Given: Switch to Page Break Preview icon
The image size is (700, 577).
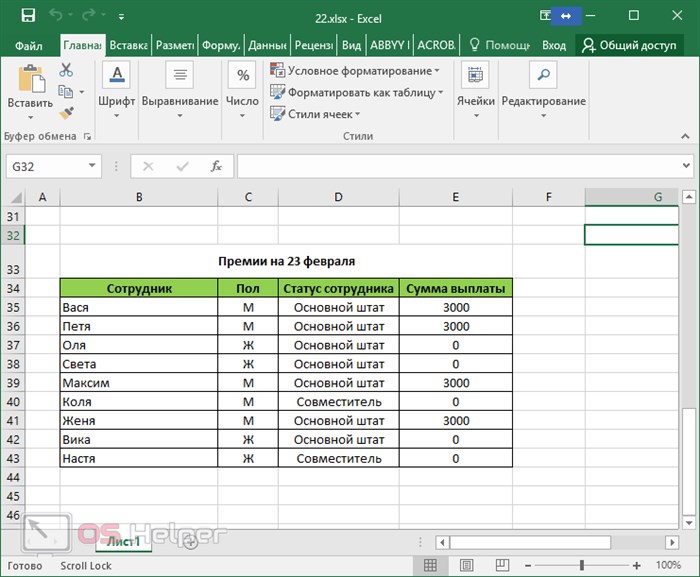Looking at the screenshot, I should pos(502,565).
